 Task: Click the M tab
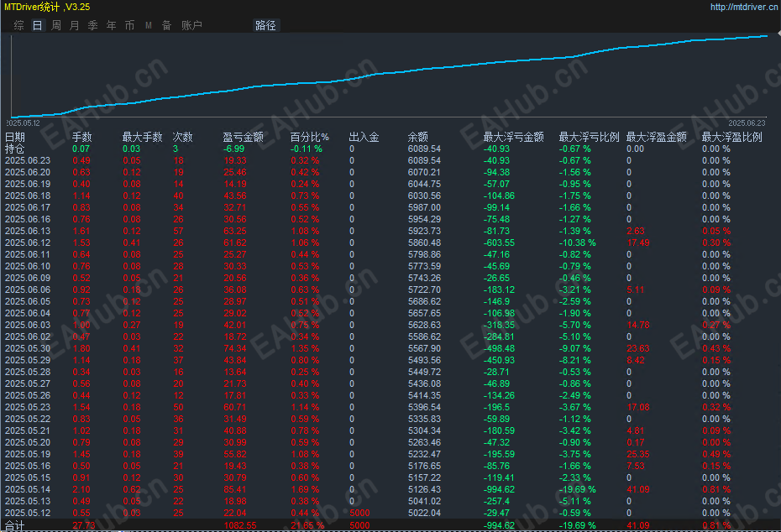(149, 25)
